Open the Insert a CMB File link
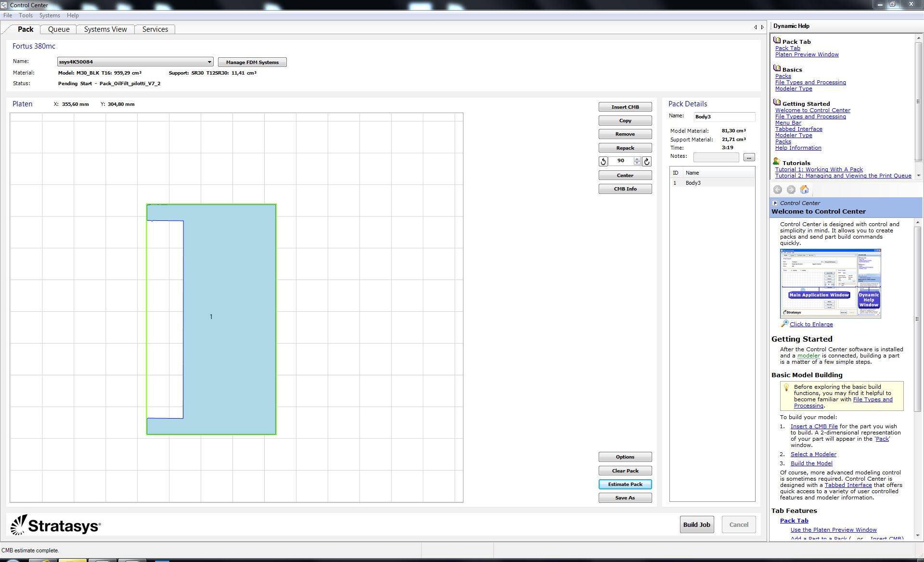 pos(814,426)
